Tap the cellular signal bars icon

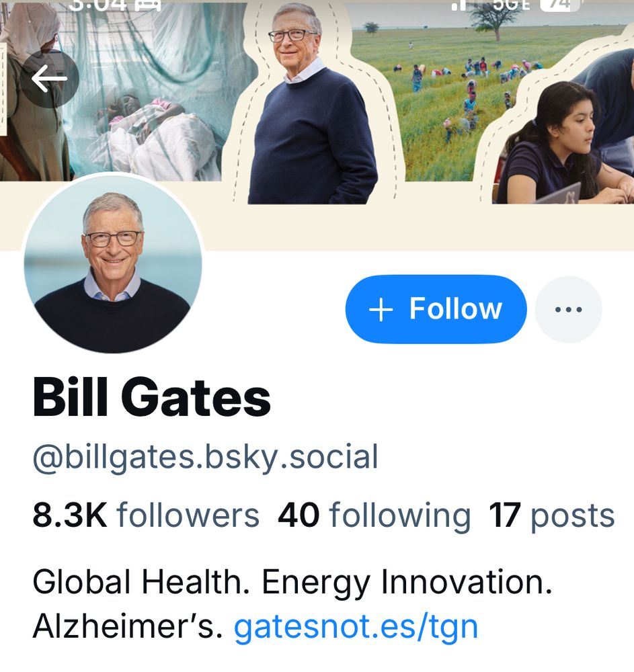tap(459, 5)
